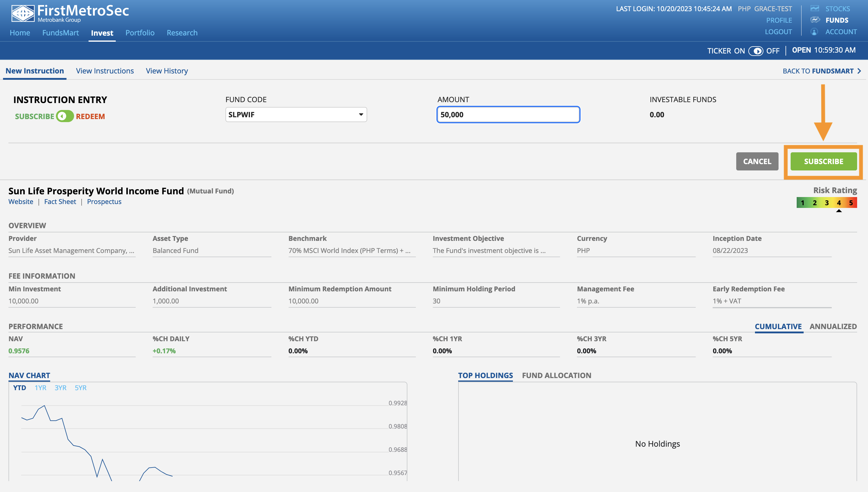This screenshot has width=868, height=492.
Task: Open the Profile link
Action: click(779, 20)
